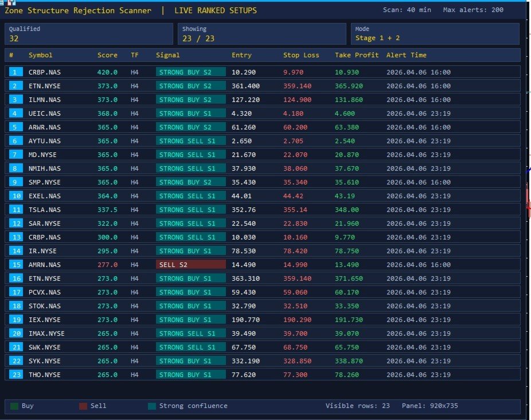Select the Strong confluence legend swatch
The height and width of the screenshot is (420, 531).
[x=152, y=406]
